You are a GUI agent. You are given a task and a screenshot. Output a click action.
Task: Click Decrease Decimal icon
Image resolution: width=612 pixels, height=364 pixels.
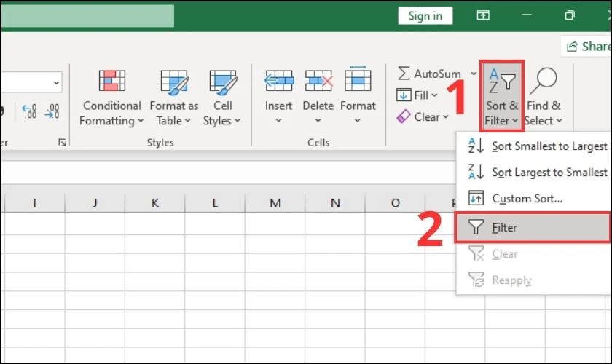(x=52, y=111)
